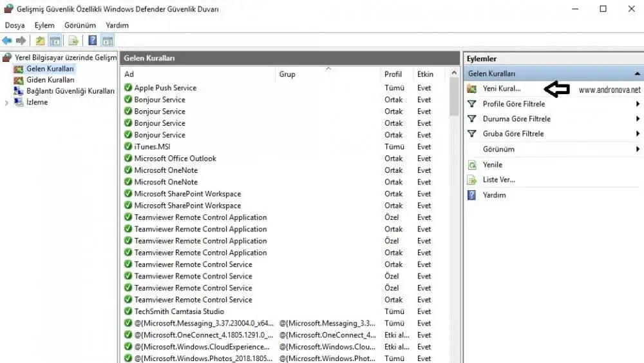Click the Yeni Kural icon

pyautogui.click(x=472, y=88)
